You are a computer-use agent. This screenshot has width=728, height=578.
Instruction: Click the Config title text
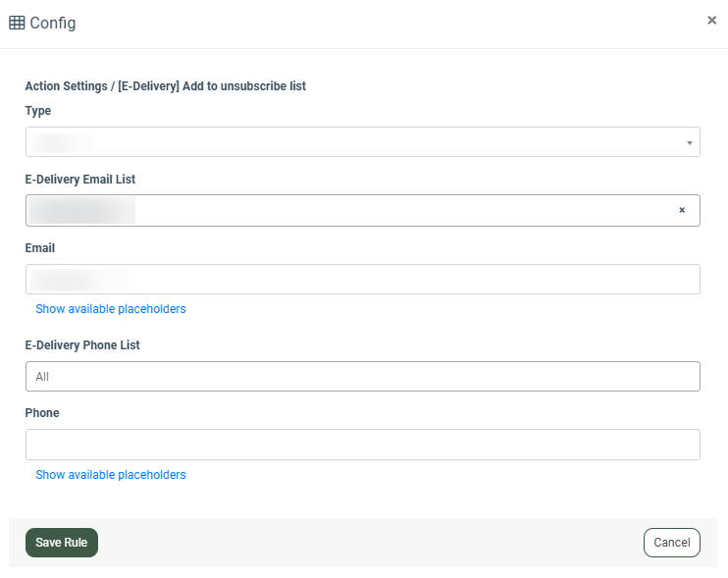(52, 23)
